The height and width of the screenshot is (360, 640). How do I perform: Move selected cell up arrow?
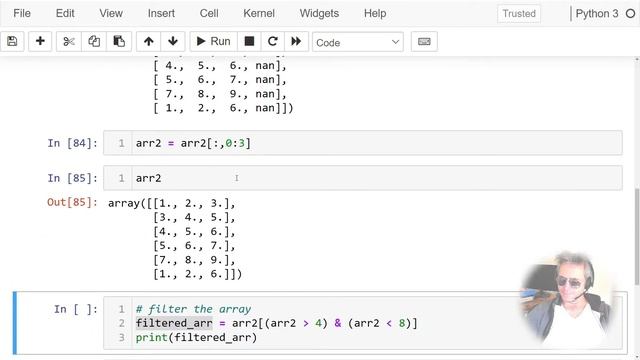tap(149, 42)
